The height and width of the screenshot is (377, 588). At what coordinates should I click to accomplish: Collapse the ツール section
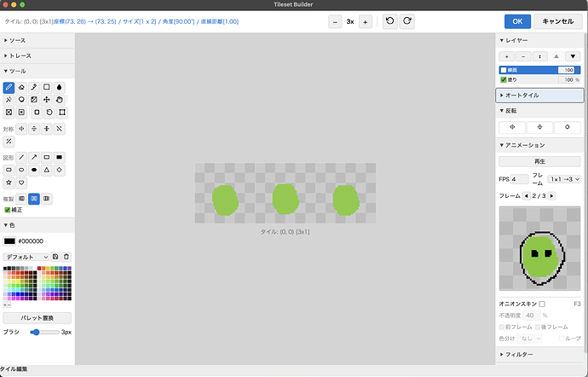(x=37, y=72)
